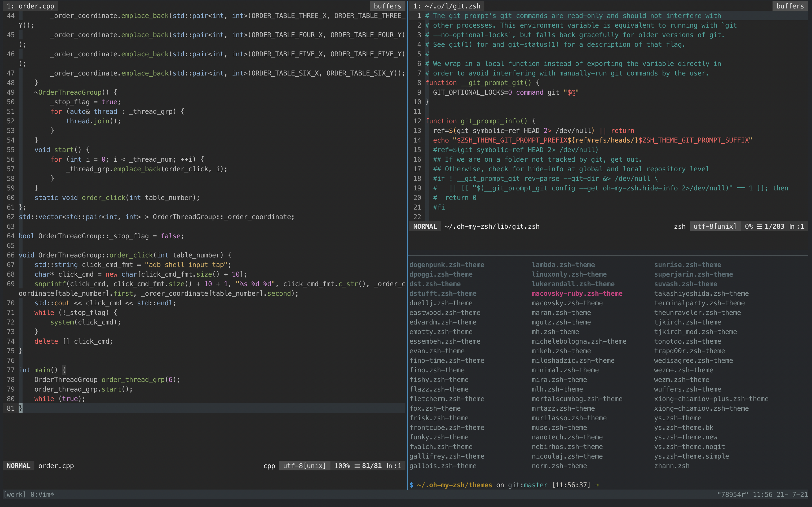Click the highlighted macovsky-ruby.zsh-theme file
This screenshot has width=812, height=507.
click(x=577, y=293)
